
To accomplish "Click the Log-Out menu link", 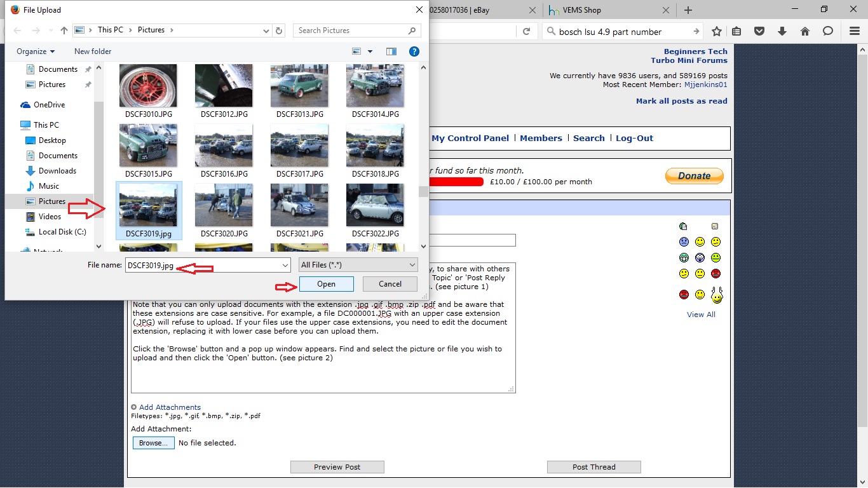I will tap(634, 138).
